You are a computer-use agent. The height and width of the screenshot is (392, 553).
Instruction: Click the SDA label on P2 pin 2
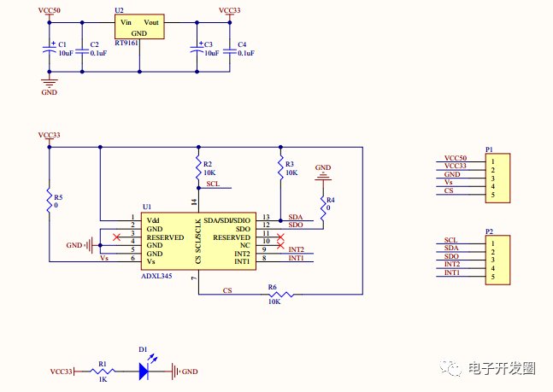451,249
